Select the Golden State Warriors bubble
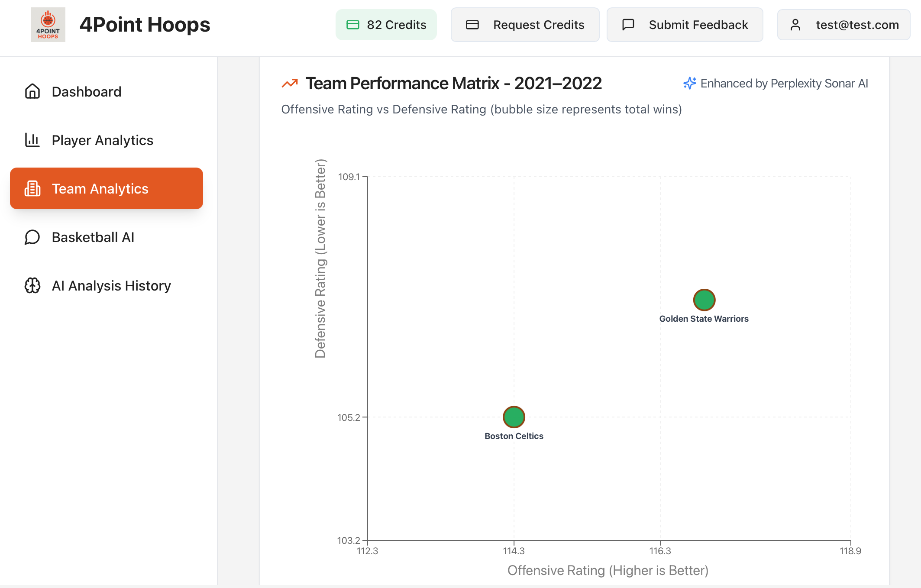Screen dimensions: 921x588 [x=704, y=300]
